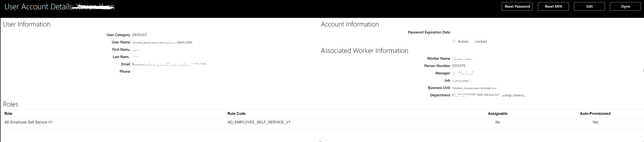Viewport: 644px width, 142px height.
Task: Click the Assignable No cell in the role row
Action: point(497,122)
